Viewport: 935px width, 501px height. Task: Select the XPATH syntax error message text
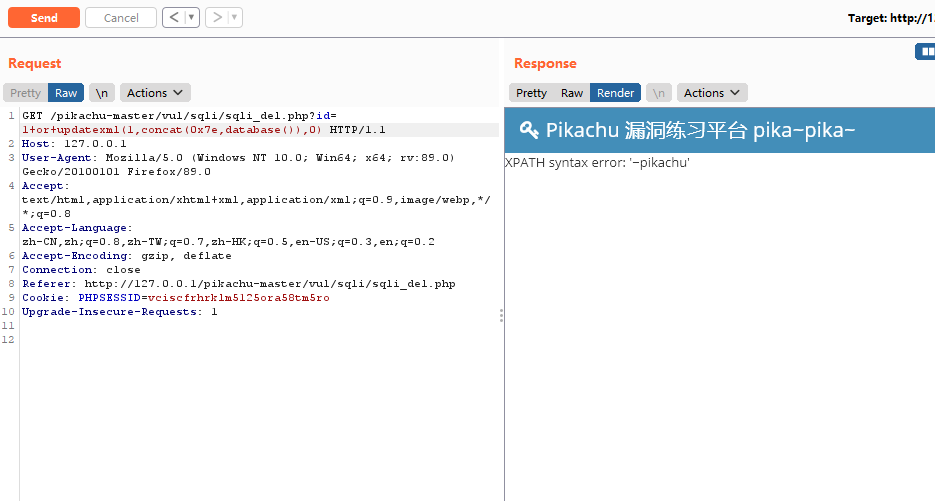pyautogui.click(x=597, y=163)
